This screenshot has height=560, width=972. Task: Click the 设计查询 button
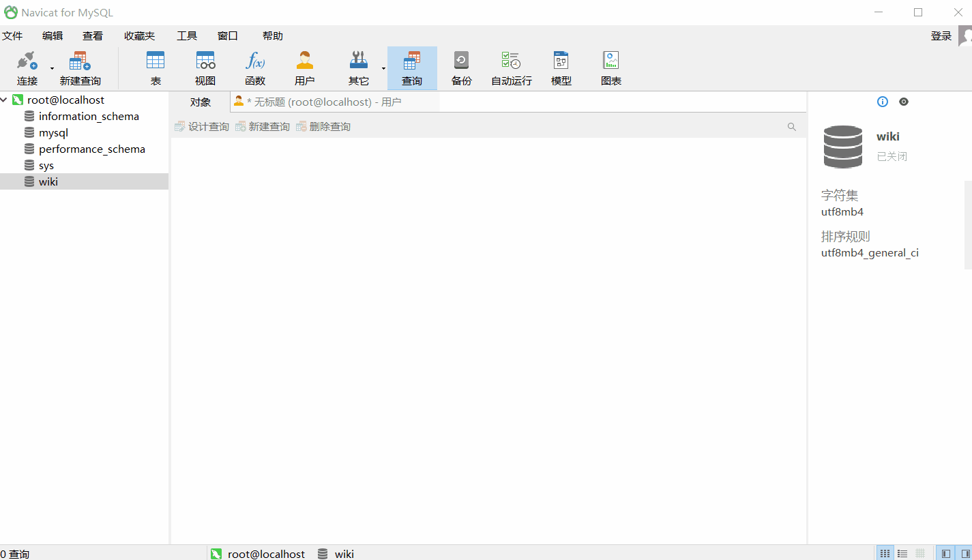[201, 126]
